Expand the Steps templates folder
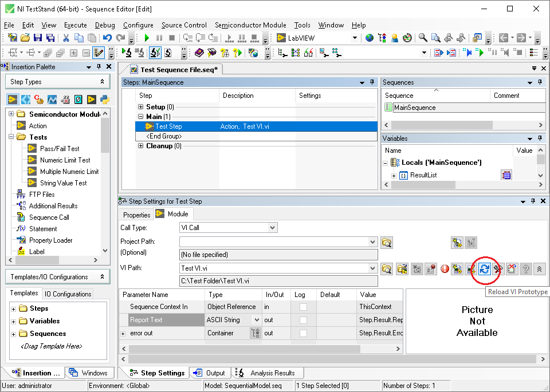The height and width of the screenshot is (392, 550). 13,309
